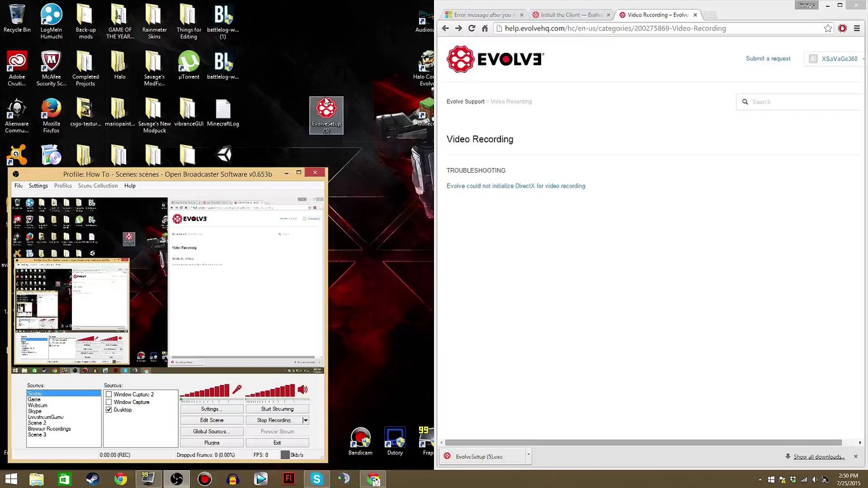
Task: Open the Profiles menu in OBS
Action: pos(63,186)
